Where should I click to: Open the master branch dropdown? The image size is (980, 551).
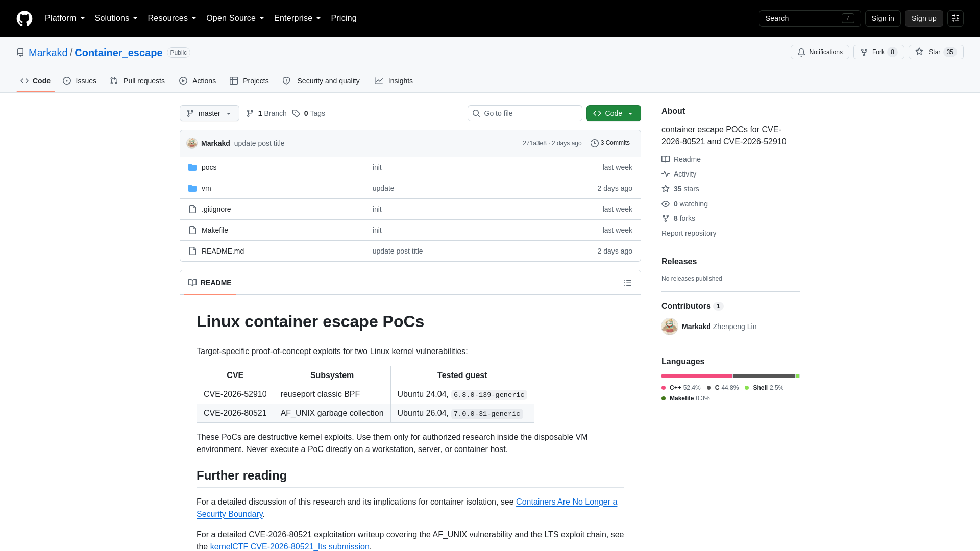[x=209, y=113]
